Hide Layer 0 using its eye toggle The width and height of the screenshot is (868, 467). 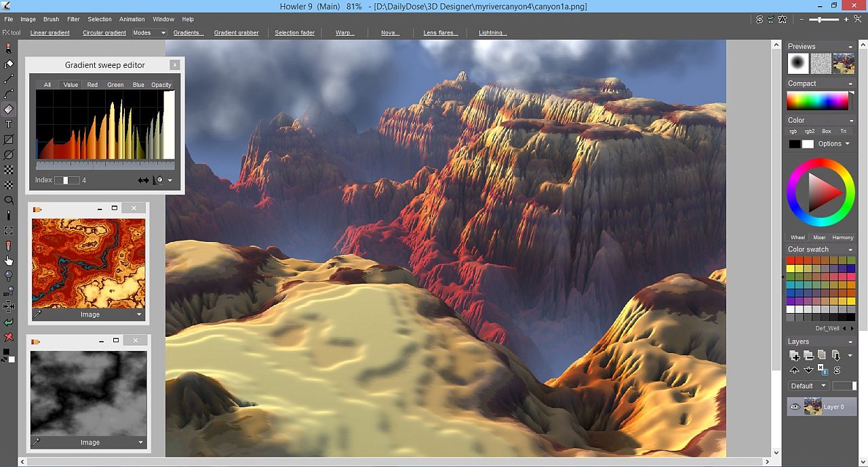795,407
